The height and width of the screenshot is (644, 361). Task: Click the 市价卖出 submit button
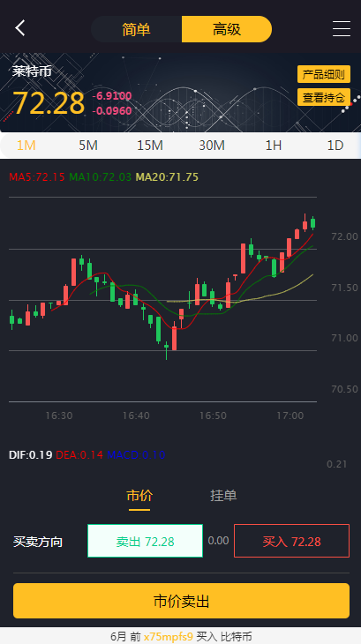[181, 601]
